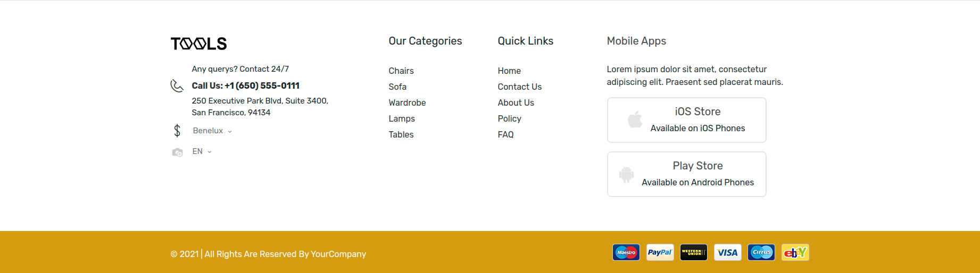980x273 pixels.
Task: Click the language camera icon
Action: (177, 152)
